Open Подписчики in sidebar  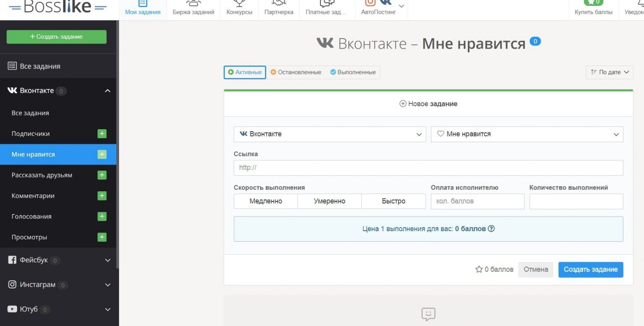click(31, 134)
